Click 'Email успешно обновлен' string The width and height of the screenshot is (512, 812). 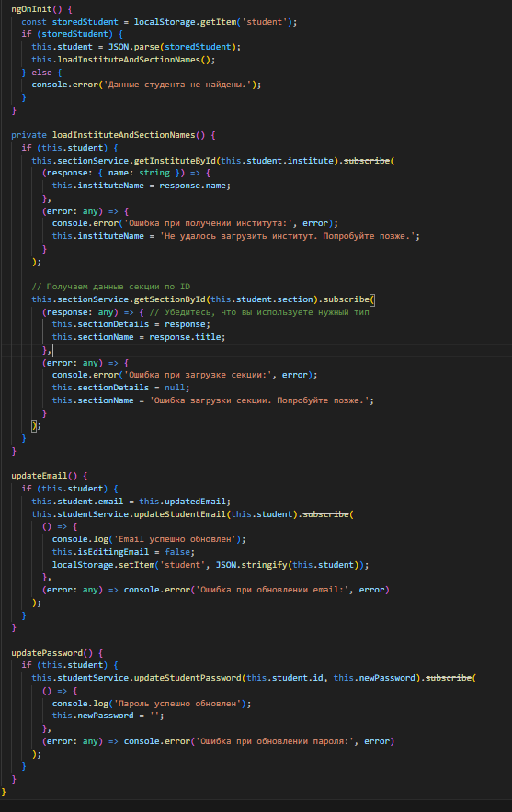[x=175, y=539]
